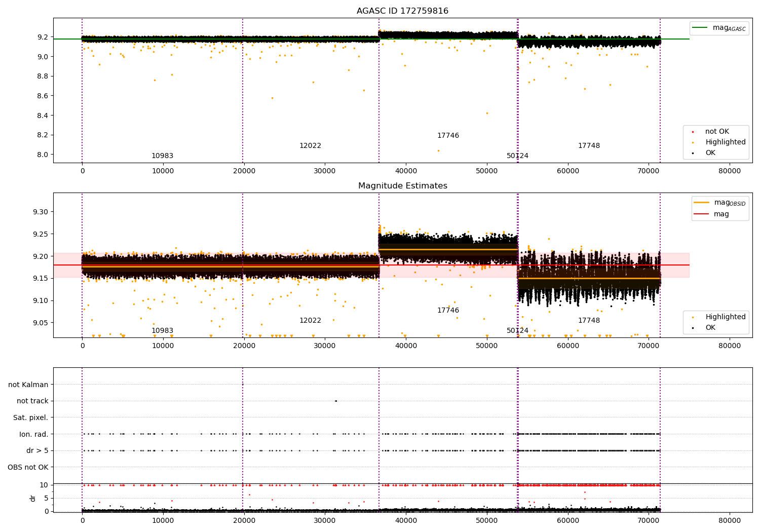Click the "Magnitude Estimates" plot title
The height and width of the screenshot is (532, 760).
pyautogui.click(x=402, y=186)
